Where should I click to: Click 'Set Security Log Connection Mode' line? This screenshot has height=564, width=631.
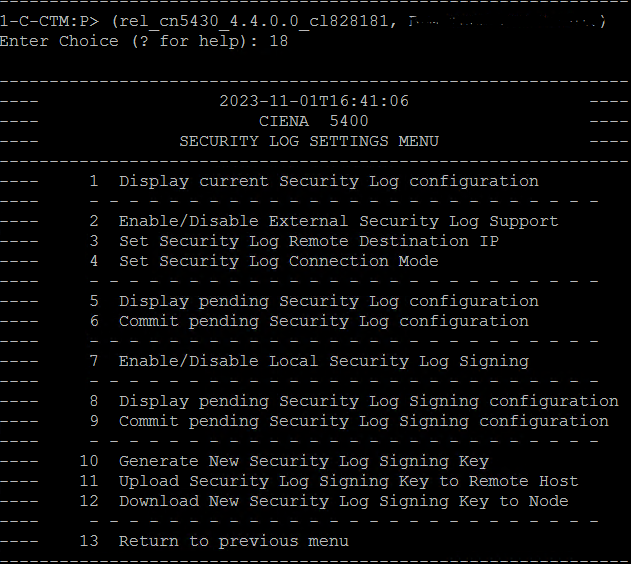click(278, 261)
